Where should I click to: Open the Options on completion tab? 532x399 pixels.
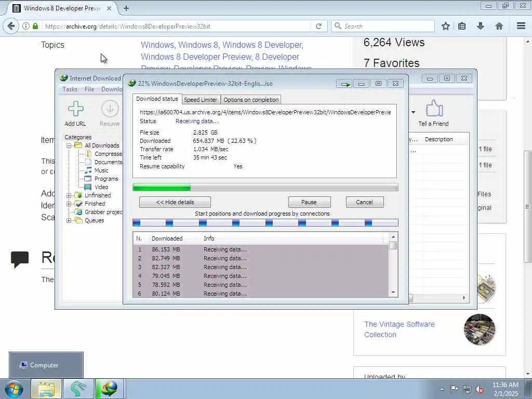251,100
